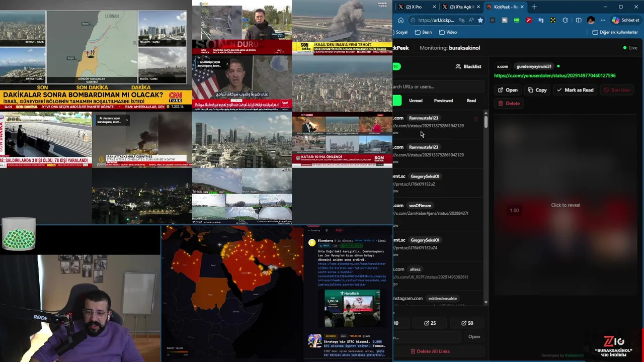
Task: Open the browser three-dot settings menu
Action: click(x=603, y=20)
